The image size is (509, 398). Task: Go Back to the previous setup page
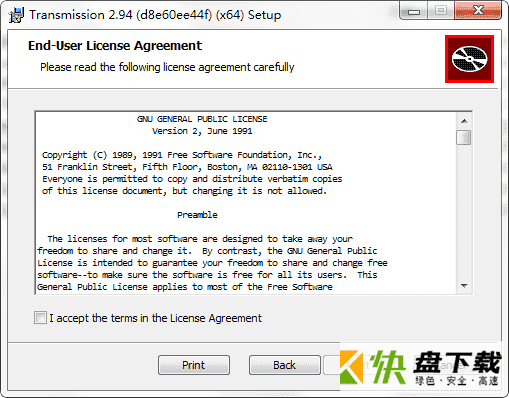[285, 365]
